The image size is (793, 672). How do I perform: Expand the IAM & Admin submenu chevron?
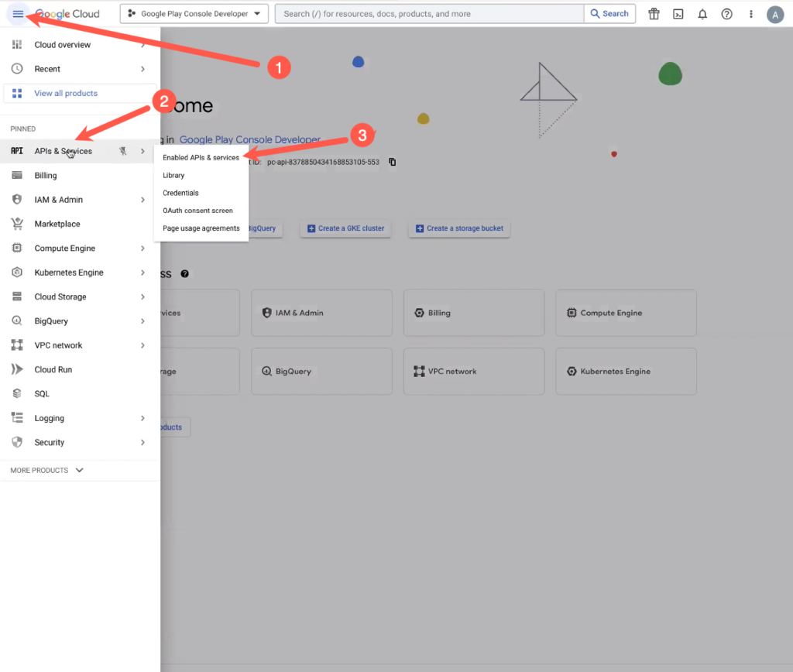142,199
